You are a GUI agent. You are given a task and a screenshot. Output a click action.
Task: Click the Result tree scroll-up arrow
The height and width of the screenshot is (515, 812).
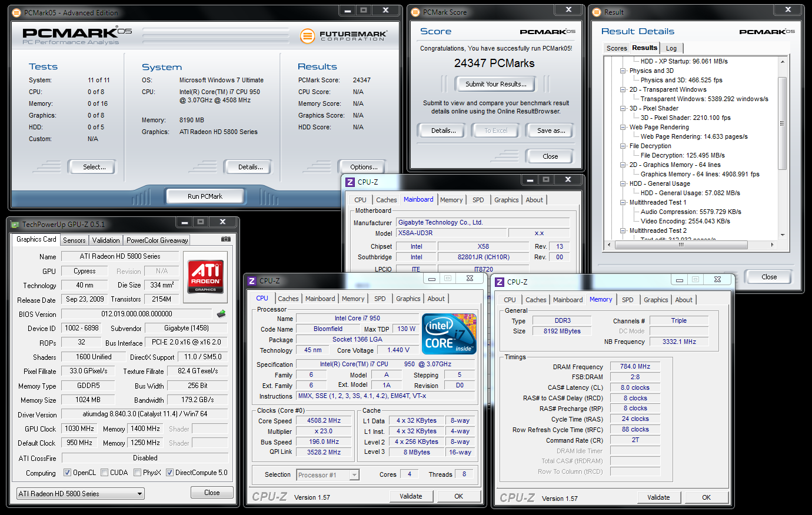coord(782,61)
